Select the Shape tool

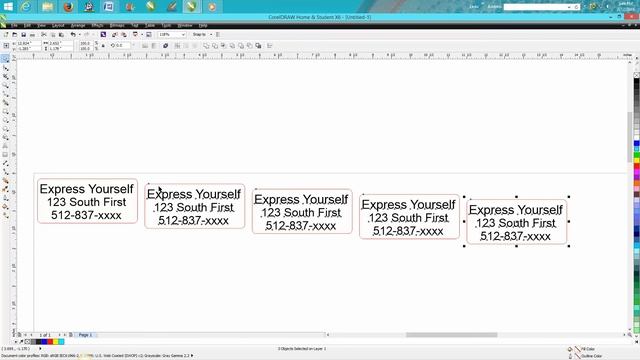point(5,68)
